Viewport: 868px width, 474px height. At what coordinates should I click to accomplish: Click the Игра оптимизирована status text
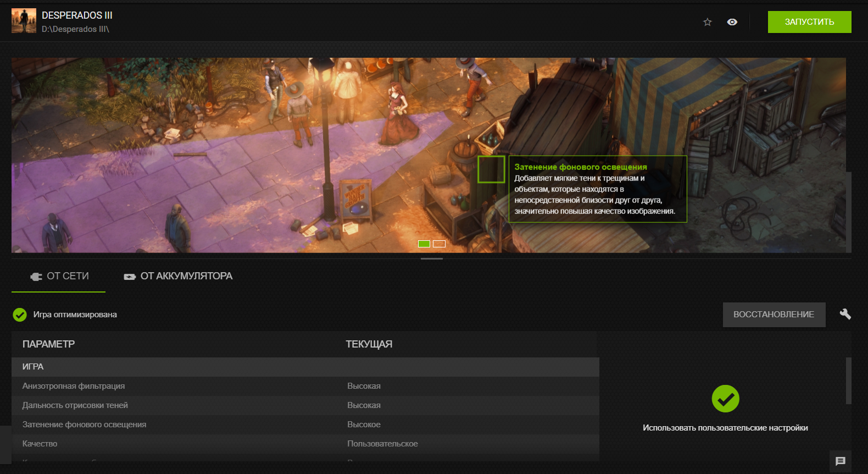tap(75, 315)
